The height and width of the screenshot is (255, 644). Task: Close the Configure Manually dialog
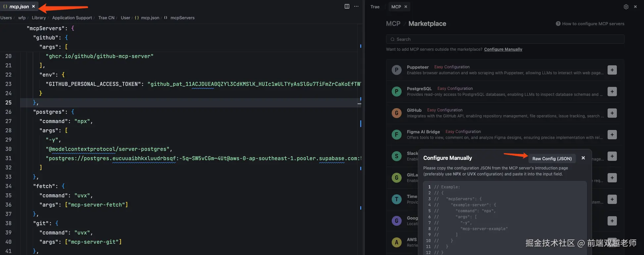(x=583, y=158)
